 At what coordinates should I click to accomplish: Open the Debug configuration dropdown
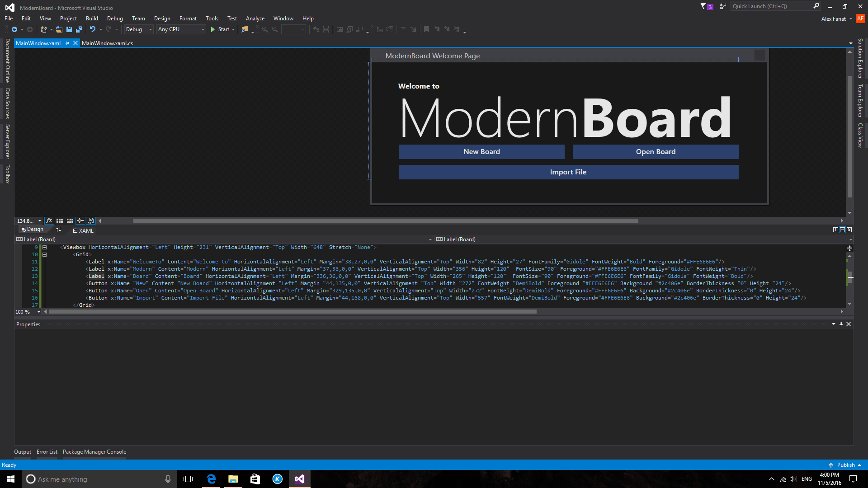coord(139,29)
